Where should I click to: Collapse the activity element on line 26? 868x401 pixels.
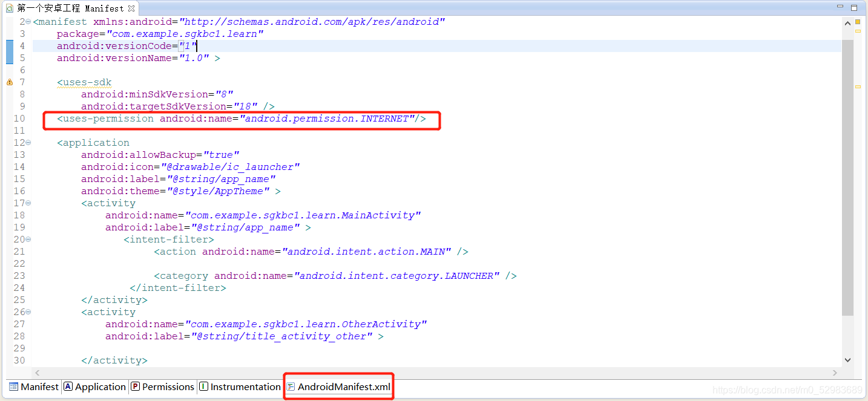28,312
